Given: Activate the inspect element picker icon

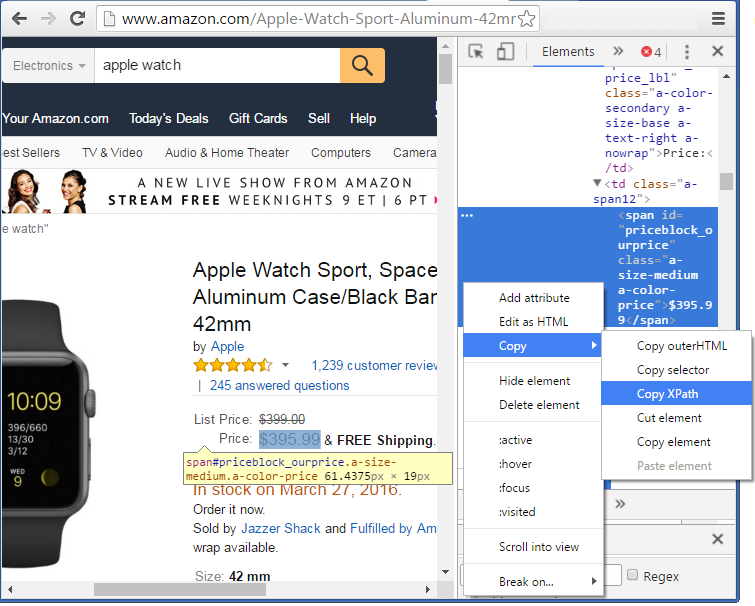Looking at the screenshot, I should (x=476, y=51).
